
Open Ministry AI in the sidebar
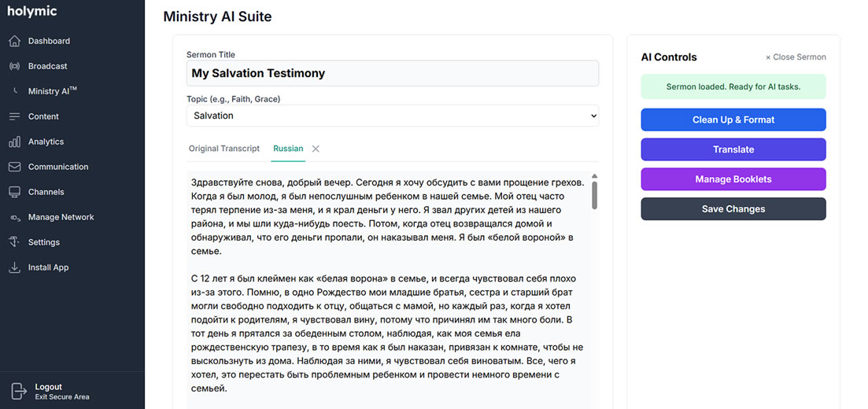53,91
